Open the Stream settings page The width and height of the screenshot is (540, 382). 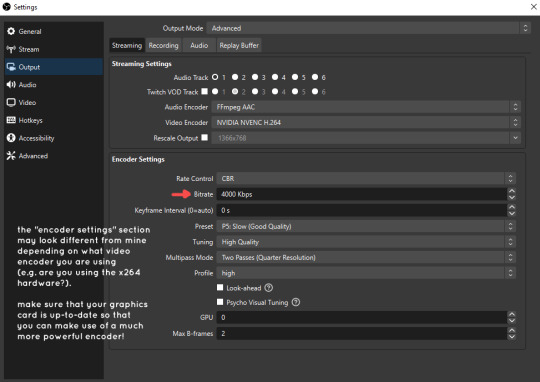[54, 49]
